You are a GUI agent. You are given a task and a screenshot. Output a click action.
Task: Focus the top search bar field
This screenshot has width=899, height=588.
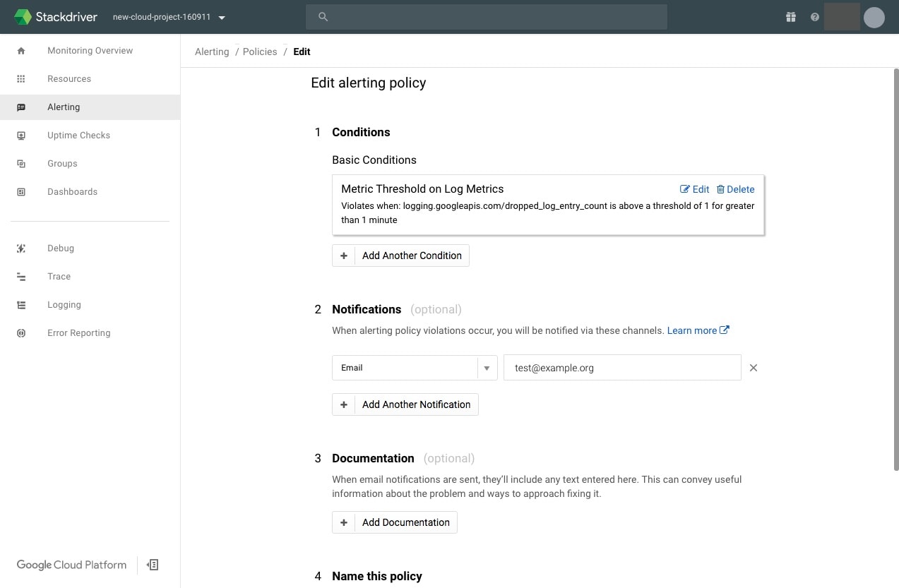pos(487,17)
